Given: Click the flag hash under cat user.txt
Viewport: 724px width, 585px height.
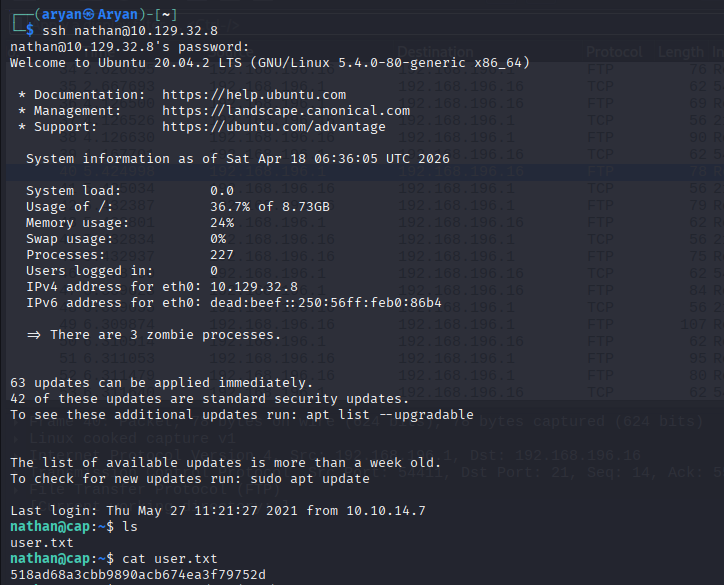Looking at the screenshot, I should (x=138, y=574).
